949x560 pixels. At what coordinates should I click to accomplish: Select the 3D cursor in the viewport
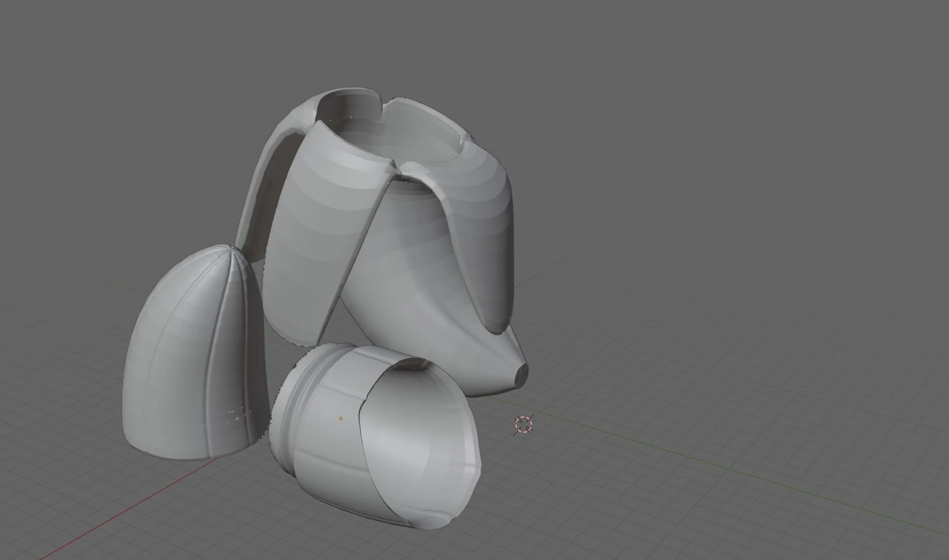point(522,425)
